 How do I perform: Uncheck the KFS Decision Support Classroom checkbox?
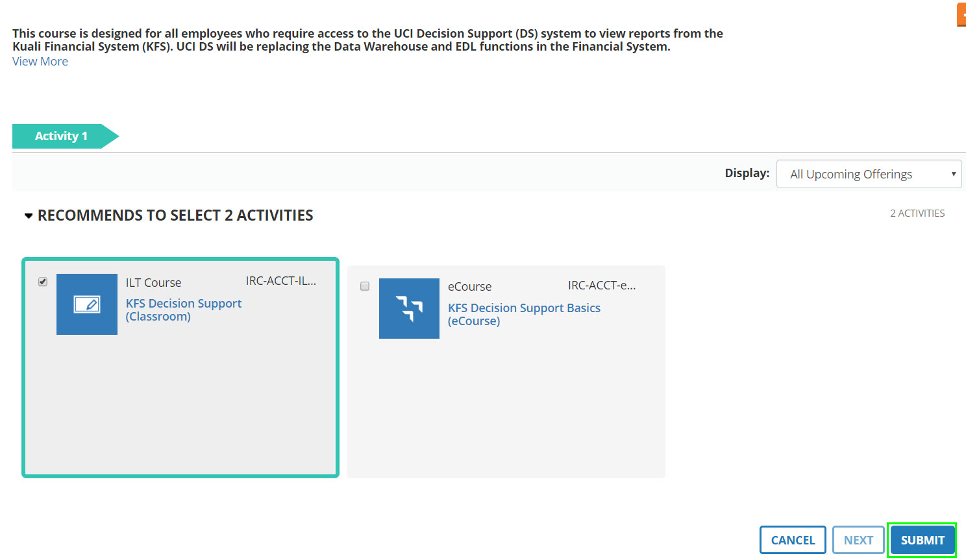tap(43, 282)
